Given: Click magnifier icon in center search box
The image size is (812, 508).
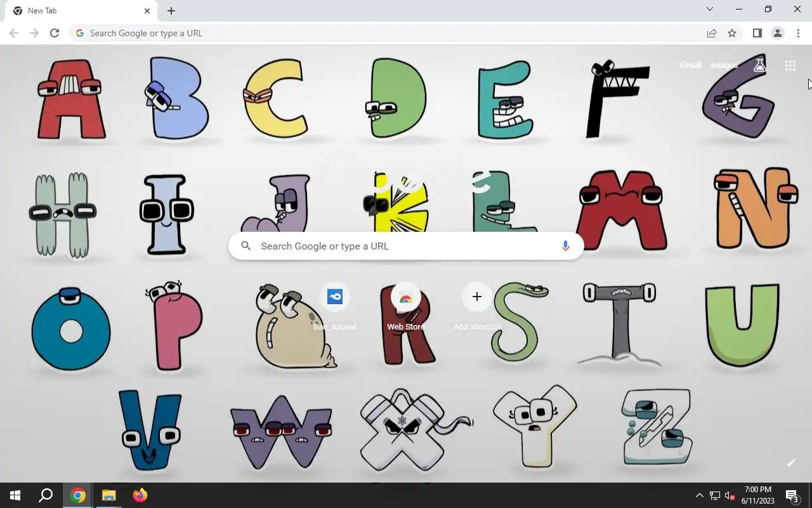Looking at the screenshot, I should (246, 246).
